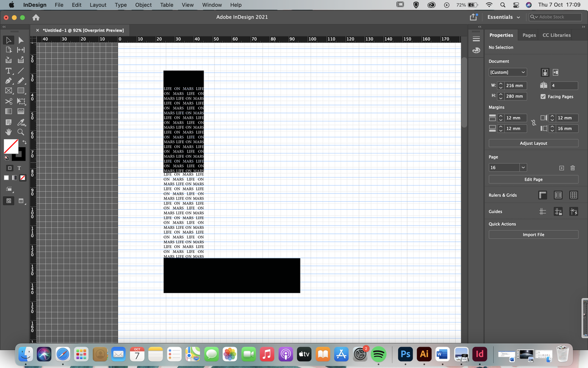Pick the Eyedropper tool
The height and width of the screenshot is (368, 588).
(21, 122)
